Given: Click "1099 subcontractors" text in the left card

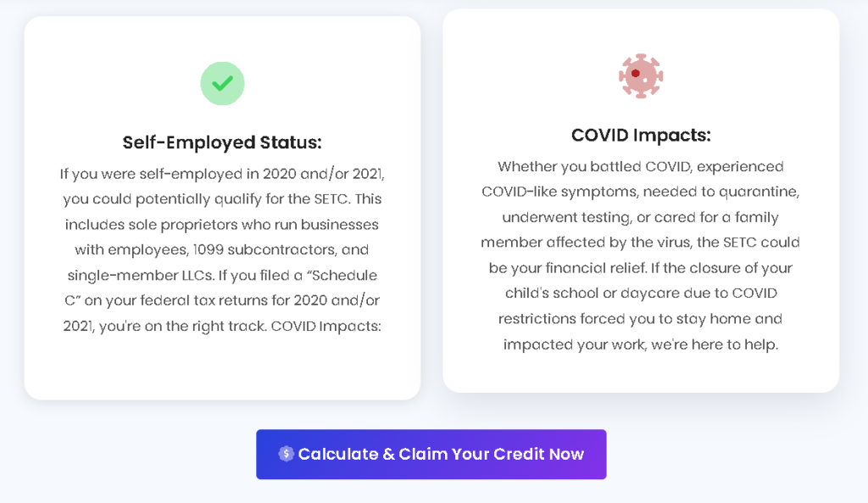Looking at the screenshot, I should (x=264, y=250).
